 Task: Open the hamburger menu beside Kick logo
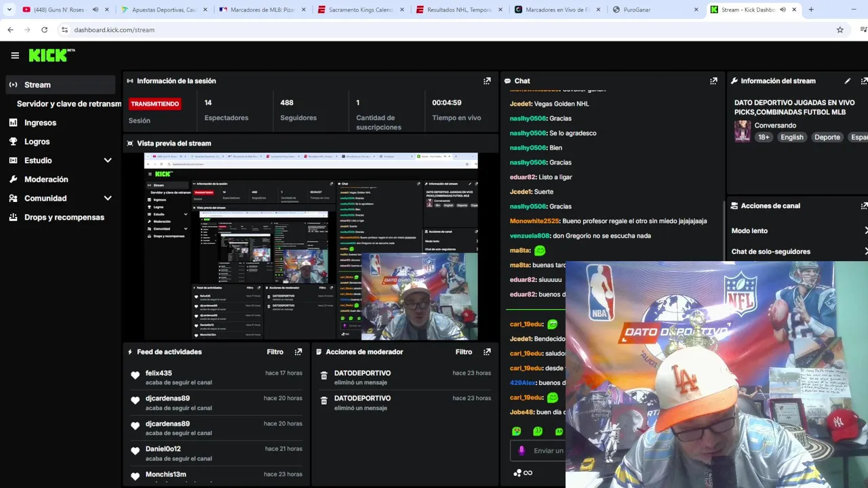point(15,56)
